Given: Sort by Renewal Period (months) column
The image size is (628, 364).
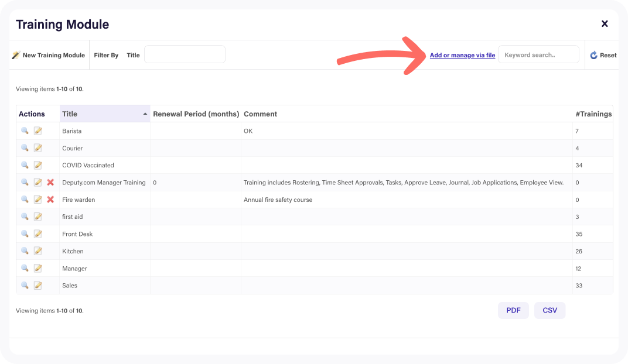Looking at the screenshot, I should (196, 114).
